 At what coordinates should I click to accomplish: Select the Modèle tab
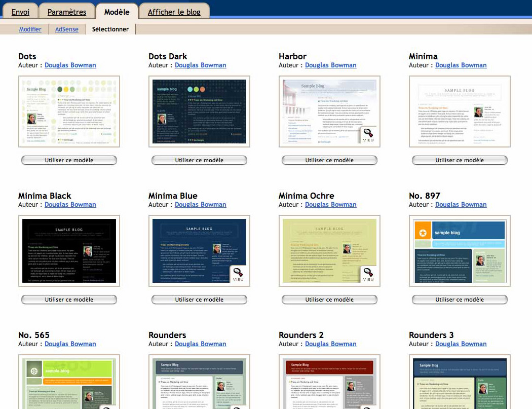point(117,12)
